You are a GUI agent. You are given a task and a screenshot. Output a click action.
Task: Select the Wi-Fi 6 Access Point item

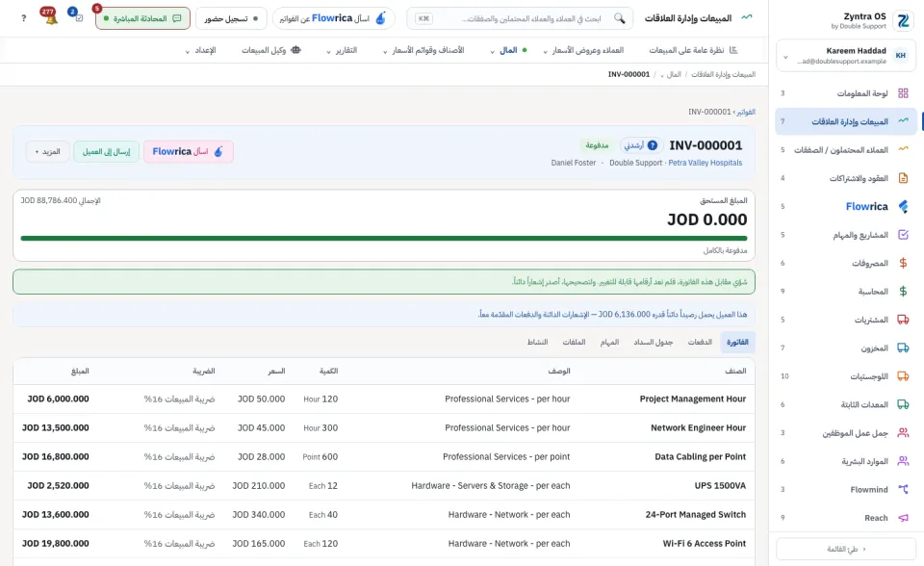click(705, 544)
